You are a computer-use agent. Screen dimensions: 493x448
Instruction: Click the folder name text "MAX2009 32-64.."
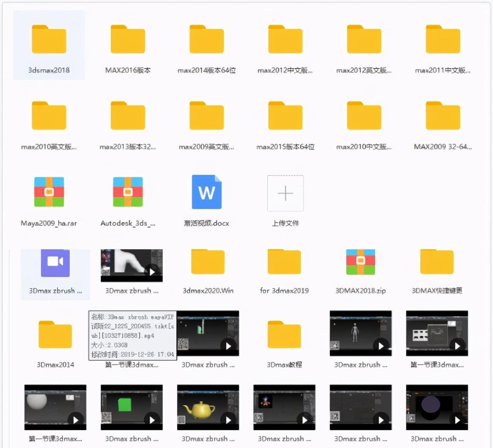click(x=443, y=147)
